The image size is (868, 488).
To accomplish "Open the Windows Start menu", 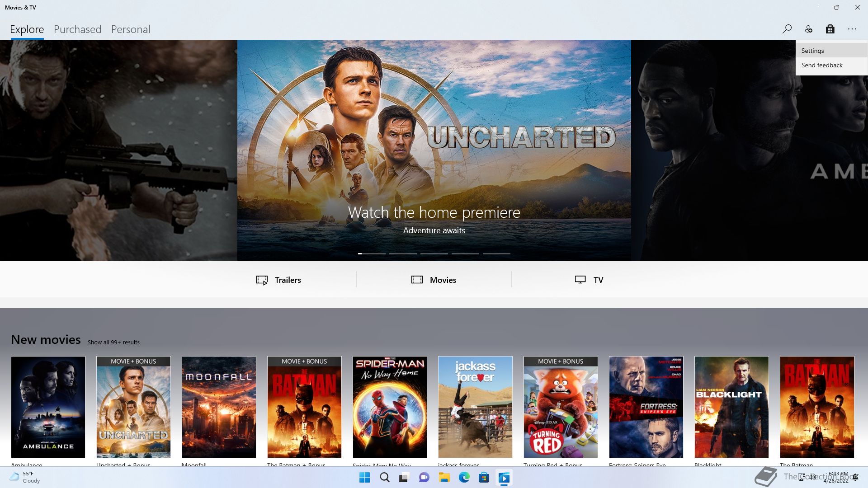I will point(364,478).
